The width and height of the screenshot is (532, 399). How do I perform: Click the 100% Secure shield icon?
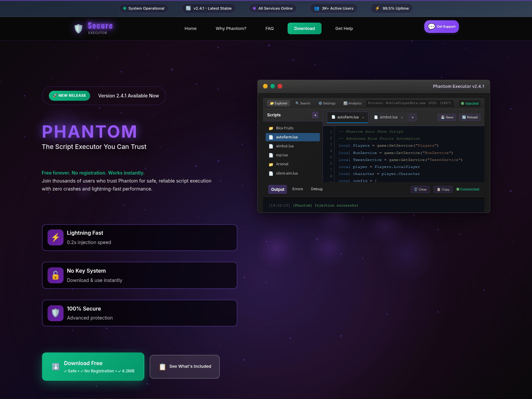click(56, 313)
